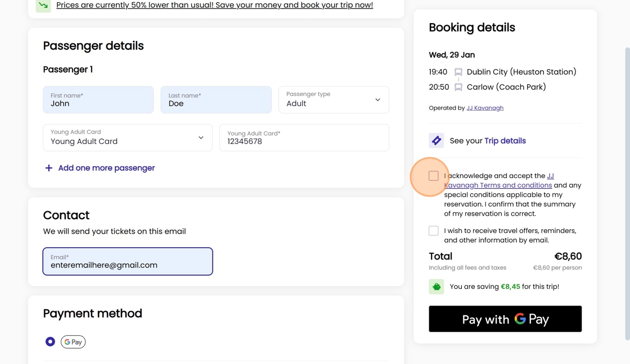Click the plus icon beside Add passenger

pos(49,168)
